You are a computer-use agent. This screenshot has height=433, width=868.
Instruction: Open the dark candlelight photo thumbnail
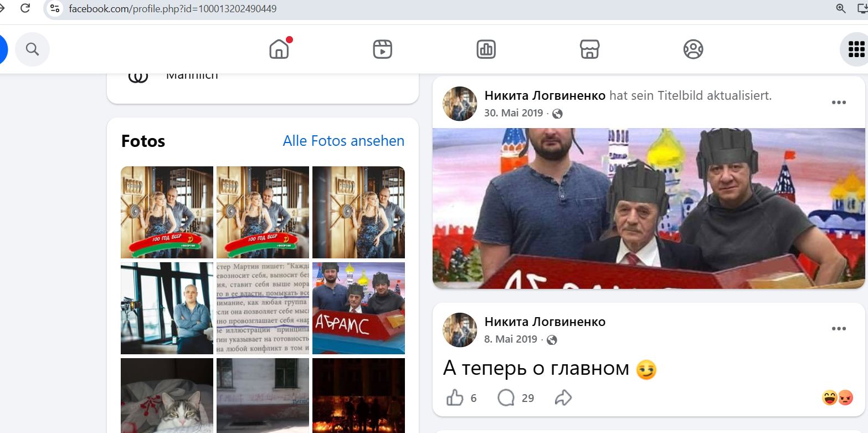coord(358,395)
